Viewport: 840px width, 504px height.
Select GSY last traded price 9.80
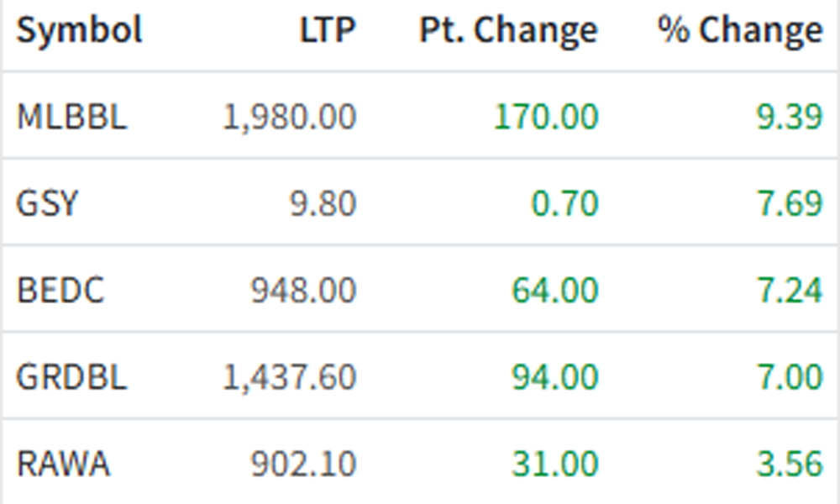click(323, 203)
